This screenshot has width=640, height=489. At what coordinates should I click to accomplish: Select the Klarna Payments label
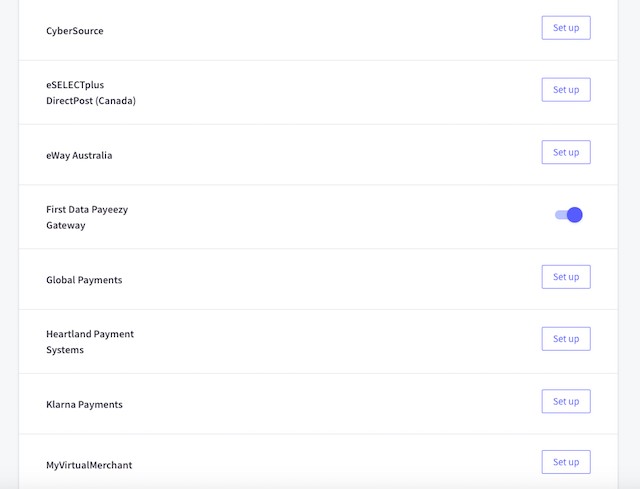point(84,404)
